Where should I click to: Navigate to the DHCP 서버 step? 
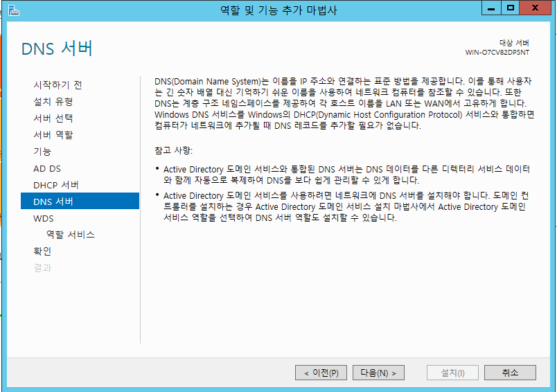point(56,185)
